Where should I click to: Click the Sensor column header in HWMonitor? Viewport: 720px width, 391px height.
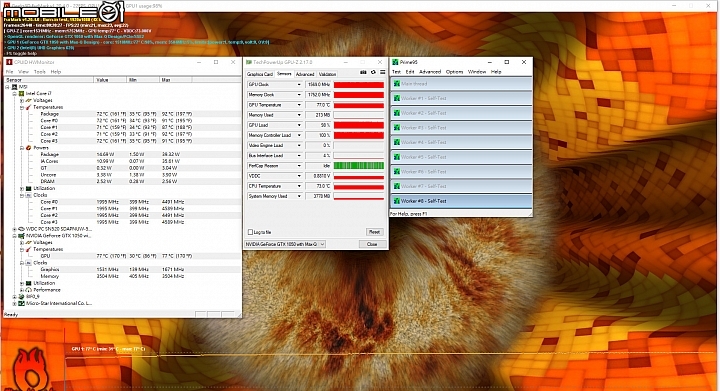coord(48,80)
